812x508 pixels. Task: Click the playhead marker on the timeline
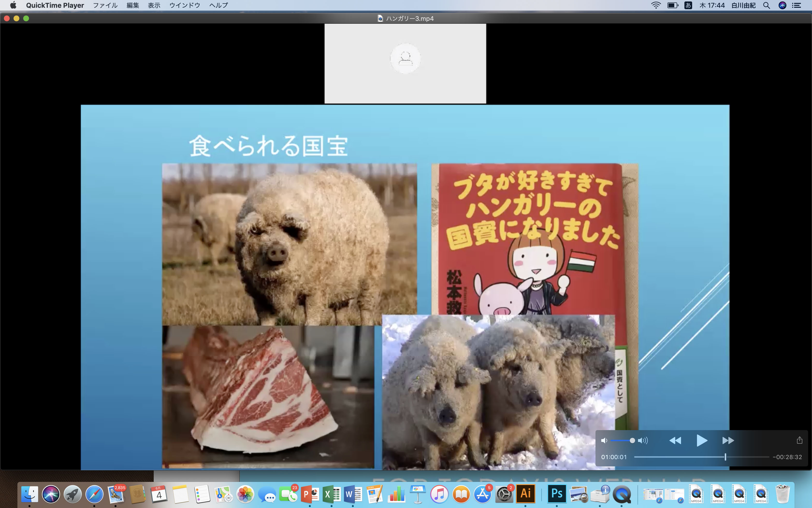coord(725,457)
